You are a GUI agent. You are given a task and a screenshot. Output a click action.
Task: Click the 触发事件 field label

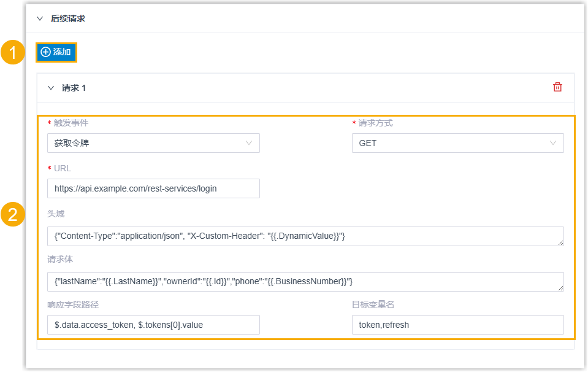[x=71, y=123]
